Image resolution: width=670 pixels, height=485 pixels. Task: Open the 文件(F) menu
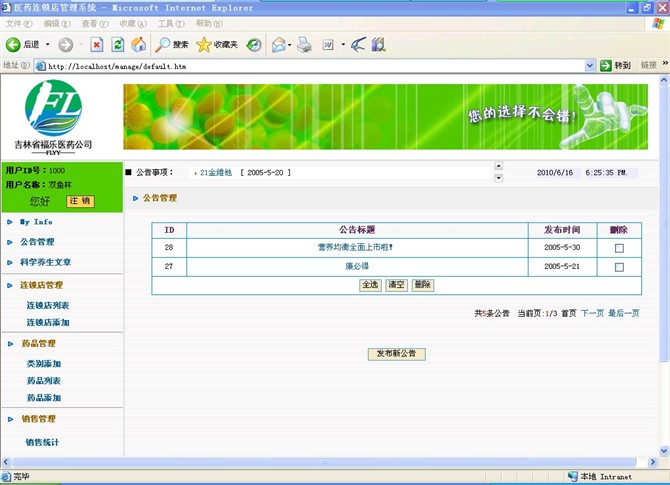coord(18,24)
